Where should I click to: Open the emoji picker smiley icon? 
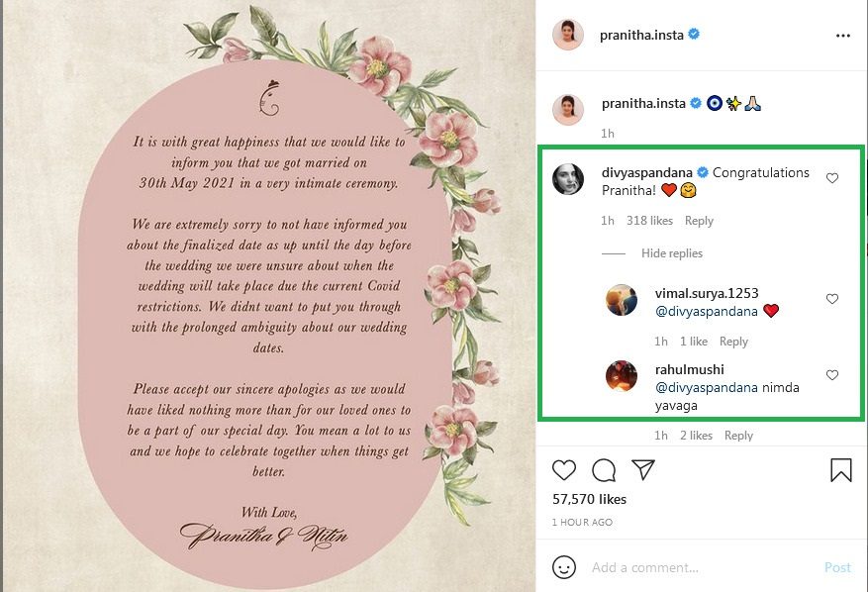click(x=564, y=567)
